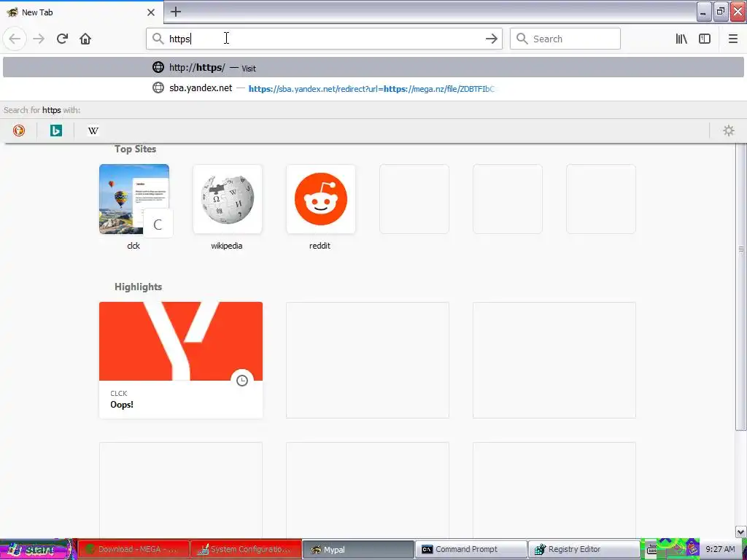The height and width of the screenshot is (560, 747).
Task: Click the Search box field
Action: pyautogui.click(x=565, y=39)
